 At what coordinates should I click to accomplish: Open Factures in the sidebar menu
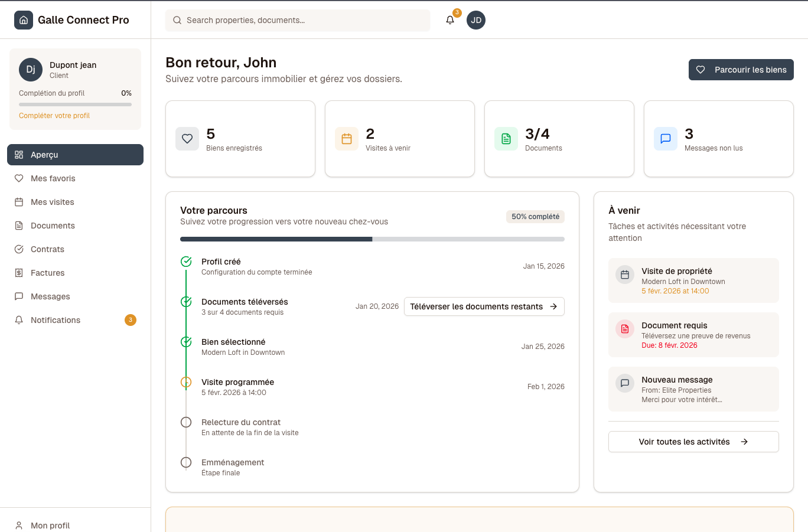click(x=48, y=273)
